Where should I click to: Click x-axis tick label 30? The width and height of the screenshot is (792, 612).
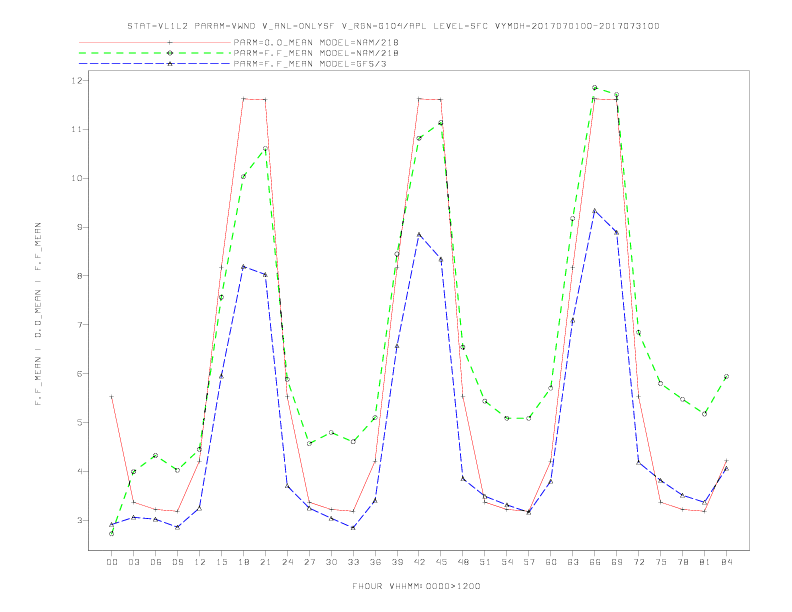(x=331, y=562)
